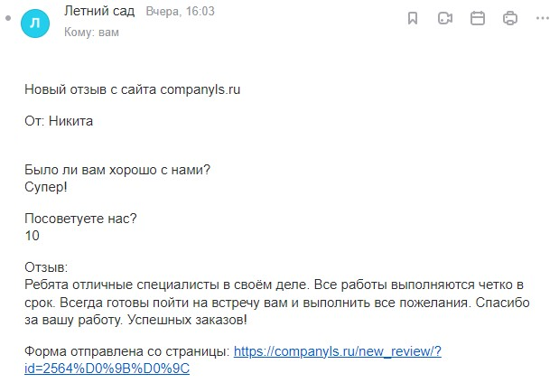Click the question Посоветуете нас?

point(79,219)
